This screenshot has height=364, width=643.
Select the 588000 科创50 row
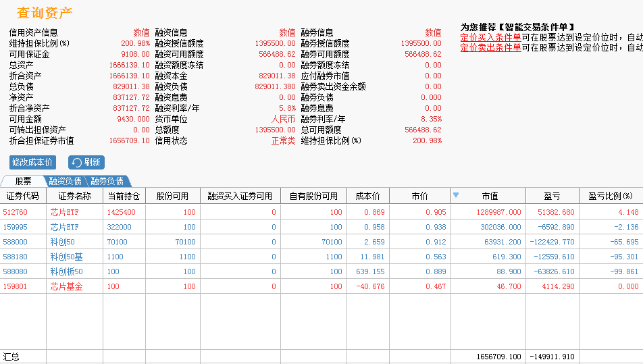[x=321, y=242]
